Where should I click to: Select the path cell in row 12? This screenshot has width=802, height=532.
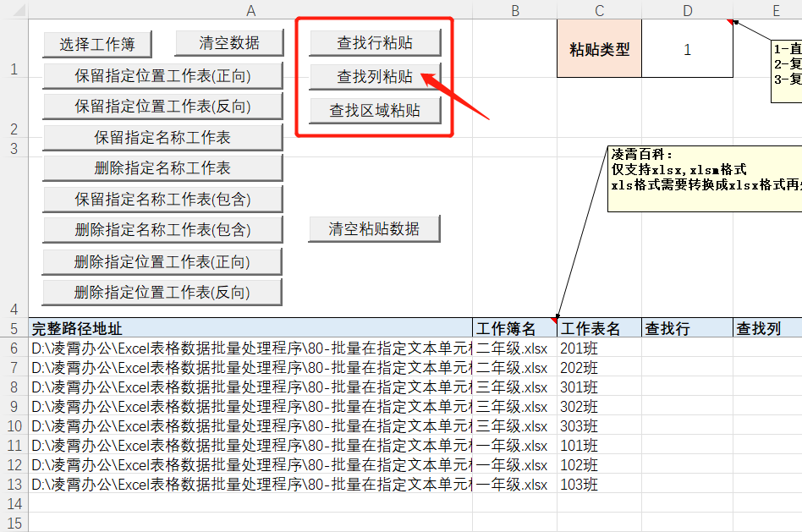250,464
